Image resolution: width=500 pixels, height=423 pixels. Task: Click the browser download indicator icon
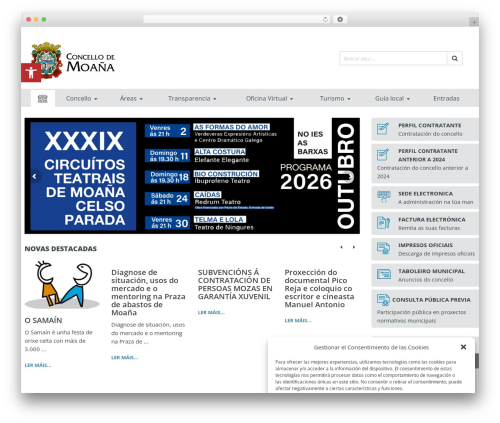[340, 19]
